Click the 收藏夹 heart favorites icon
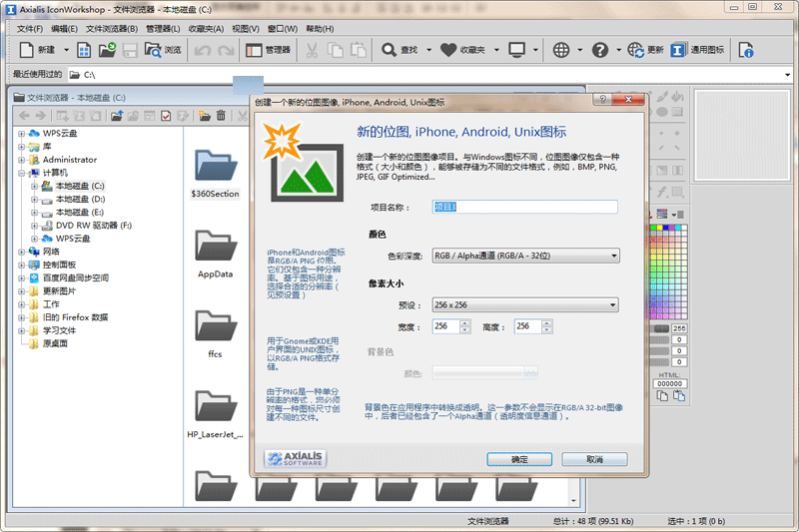 point(448,50)
